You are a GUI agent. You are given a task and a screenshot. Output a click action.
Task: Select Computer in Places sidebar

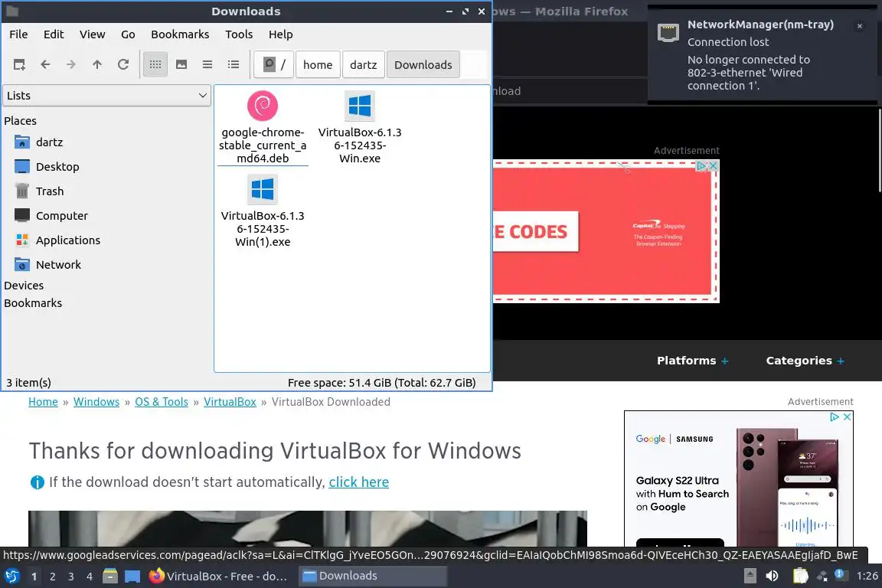pyautogui.click(x=62, y=215)
